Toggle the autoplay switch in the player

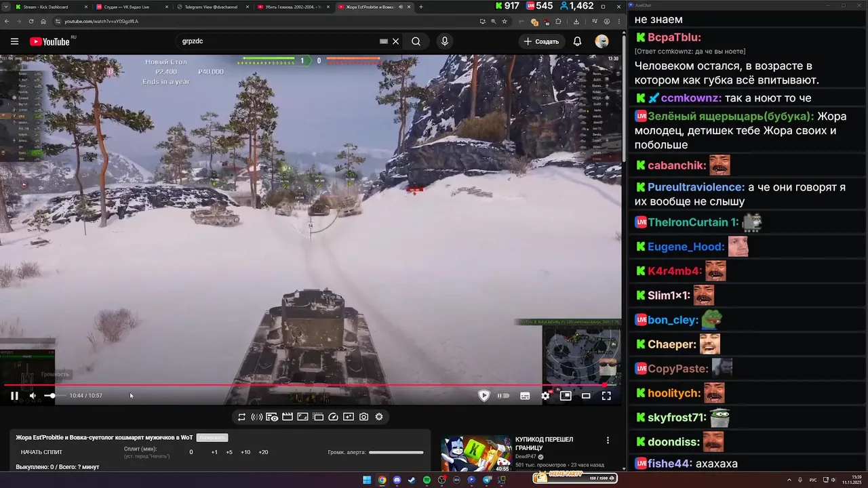[x=503, y=396]
